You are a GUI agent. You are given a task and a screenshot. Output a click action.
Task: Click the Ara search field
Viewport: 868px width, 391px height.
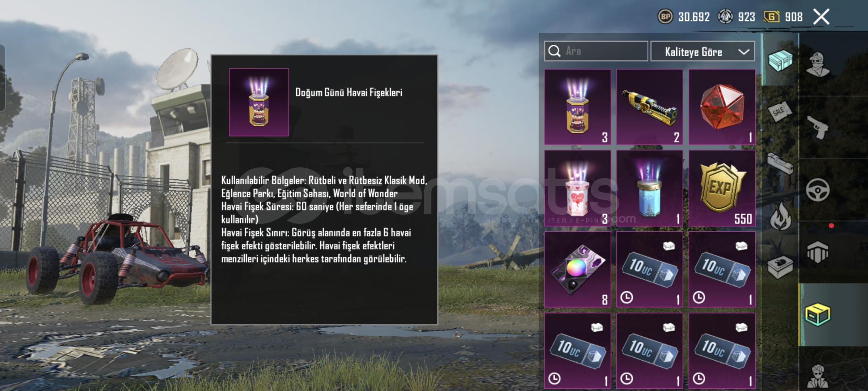[x=596, y=51]
